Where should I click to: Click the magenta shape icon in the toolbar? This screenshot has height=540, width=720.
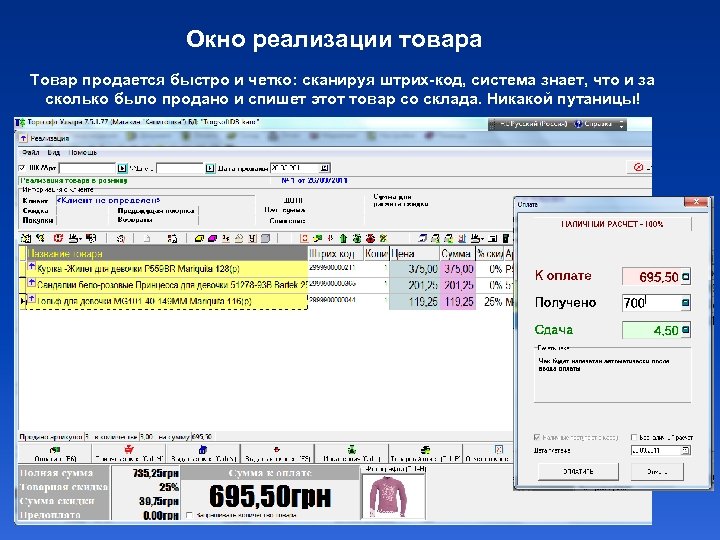coord(212,238)
